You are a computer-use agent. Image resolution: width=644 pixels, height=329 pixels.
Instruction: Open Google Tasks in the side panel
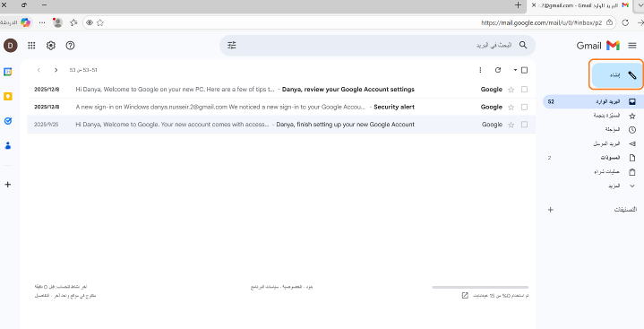pos(8,121)
